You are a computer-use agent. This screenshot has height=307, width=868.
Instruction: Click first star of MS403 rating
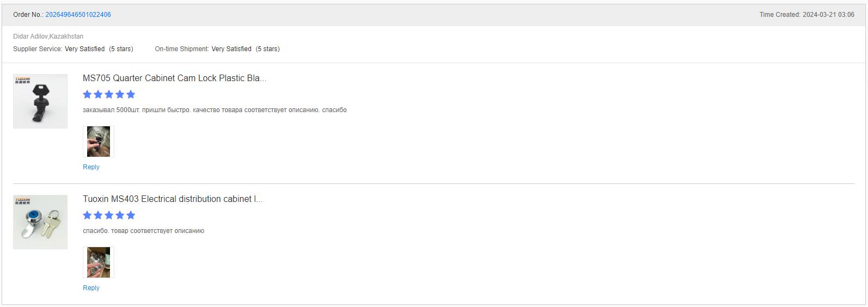[87, 215]
